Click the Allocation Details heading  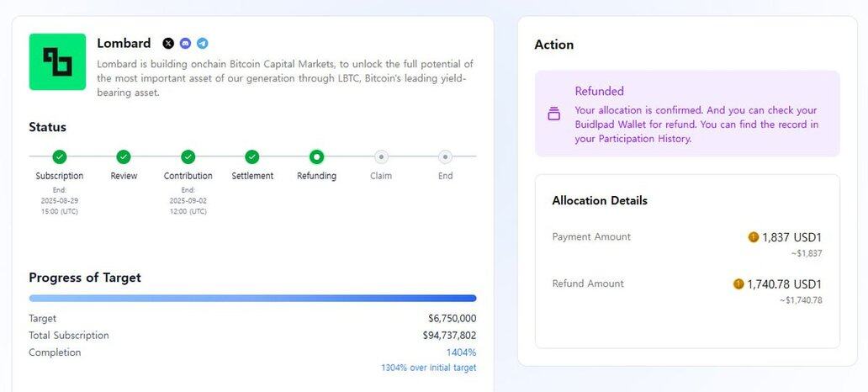pyautogui.click(x=600, y=200)
